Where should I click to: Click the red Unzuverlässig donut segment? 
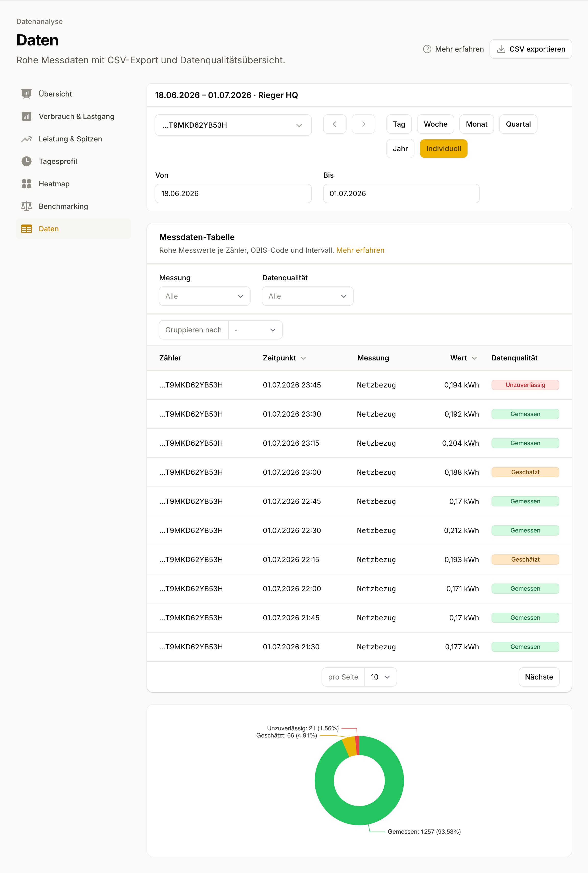(x=357, y=746)
